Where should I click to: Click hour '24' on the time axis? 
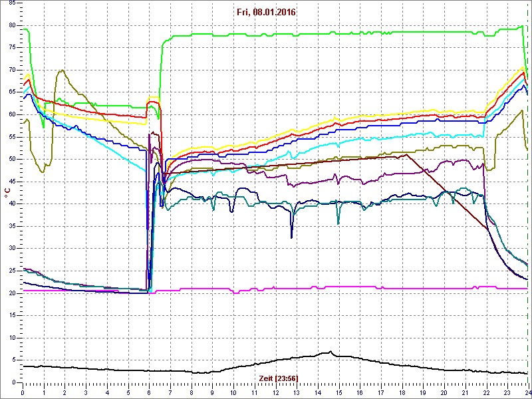[527, 392]
